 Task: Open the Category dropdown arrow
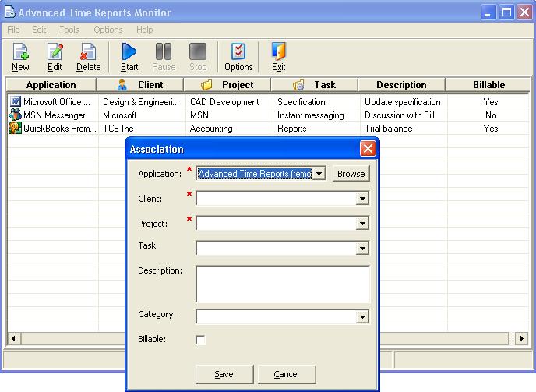tap(361, 317)
